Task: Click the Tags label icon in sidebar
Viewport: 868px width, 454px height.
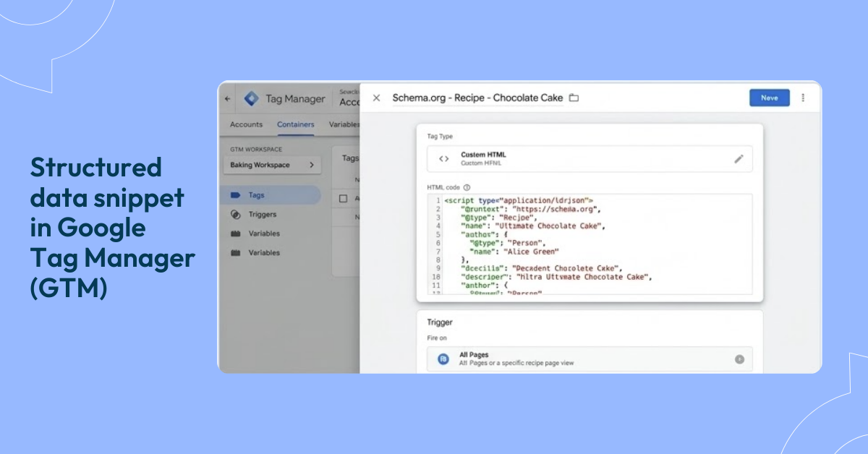Action: 235,195
